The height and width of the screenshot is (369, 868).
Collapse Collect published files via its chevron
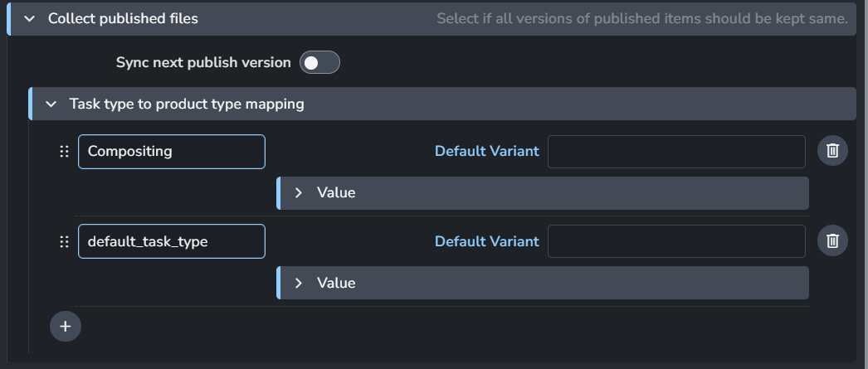(30, 18)
